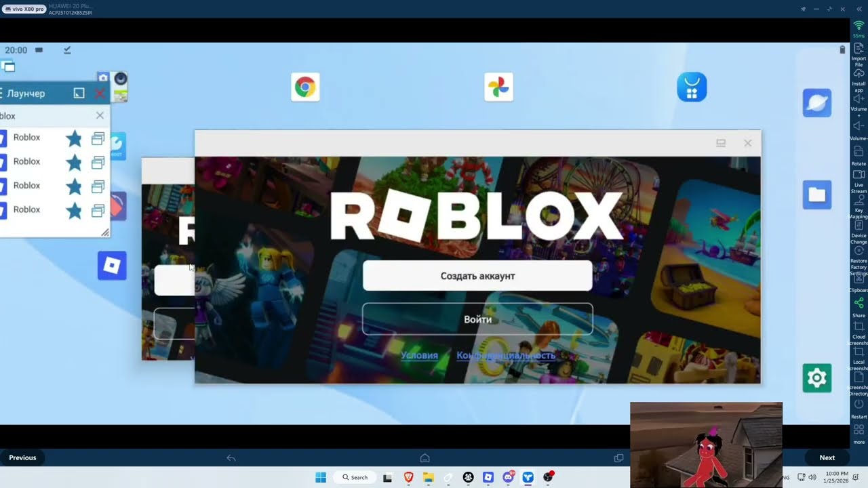Click the Создать аккаунт button
The image size is (868, 488).
coord(477,276)
